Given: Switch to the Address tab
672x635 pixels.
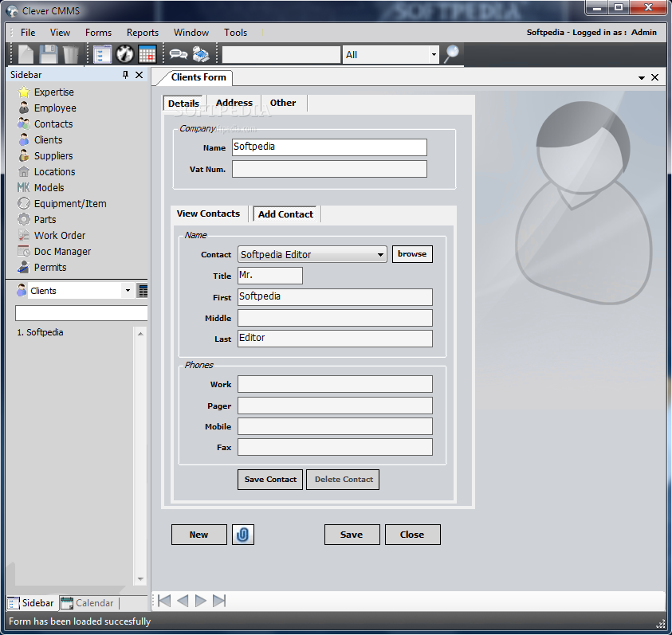Looking at the screenshot, I should [234, 103].
